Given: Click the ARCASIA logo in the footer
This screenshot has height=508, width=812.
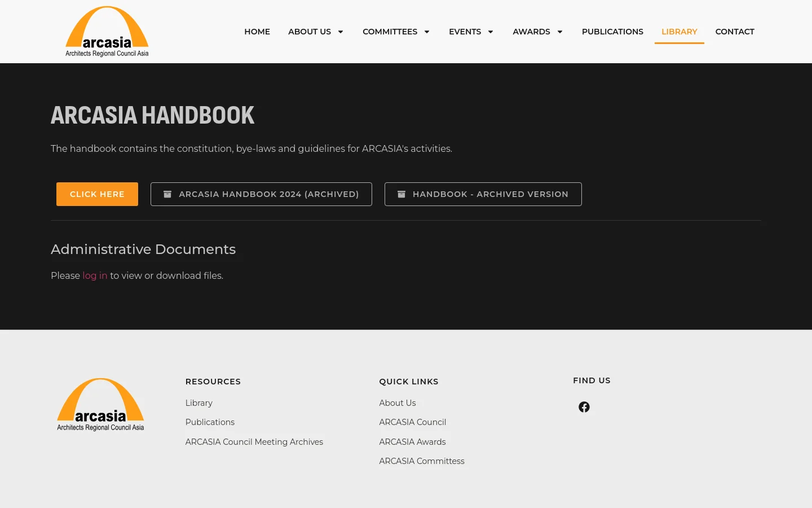Looking at the screenshot, I should [x=100, y=405].
